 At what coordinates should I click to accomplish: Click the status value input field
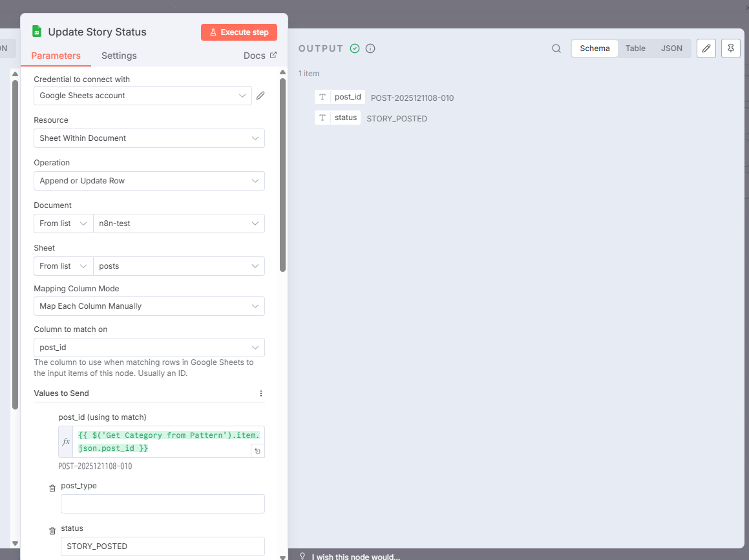[162, 546]
